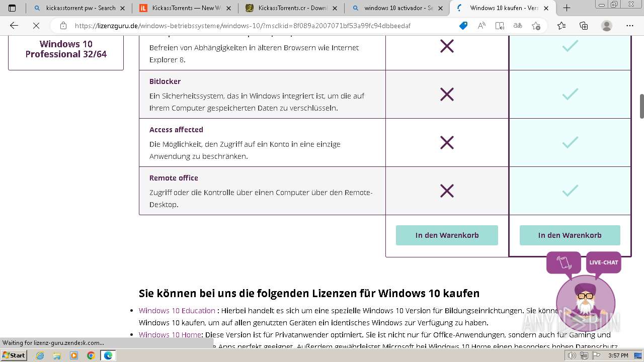Close the Windows 10 kaufen tab
Screen dimensions: 644x362
(x=546, y=8)
